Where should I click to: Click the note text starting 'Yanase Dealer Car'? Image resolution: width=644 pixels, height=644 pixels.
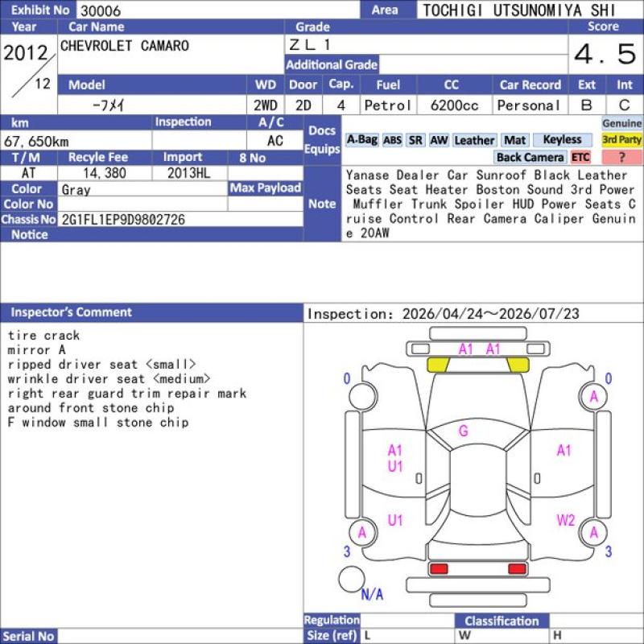[x=491, y=204]
